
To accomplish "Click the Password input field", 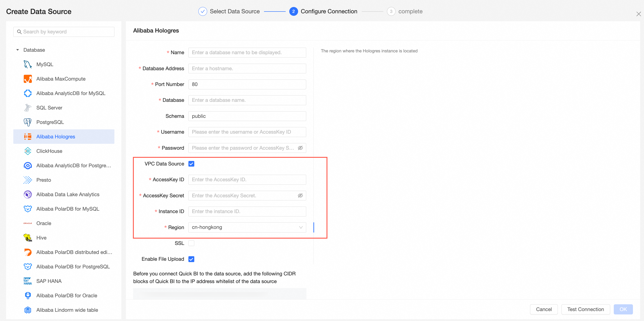I will pos(247,148).
